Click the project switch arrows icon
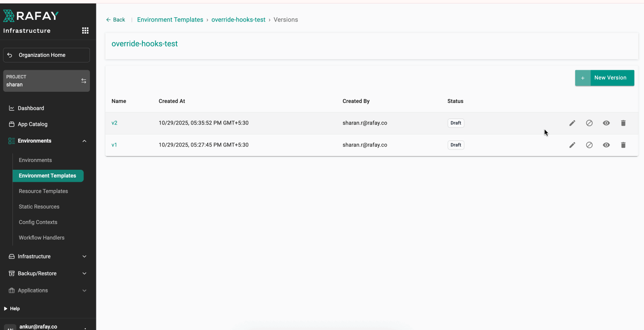Screen dimensions: 644x330 pos(83,81)
